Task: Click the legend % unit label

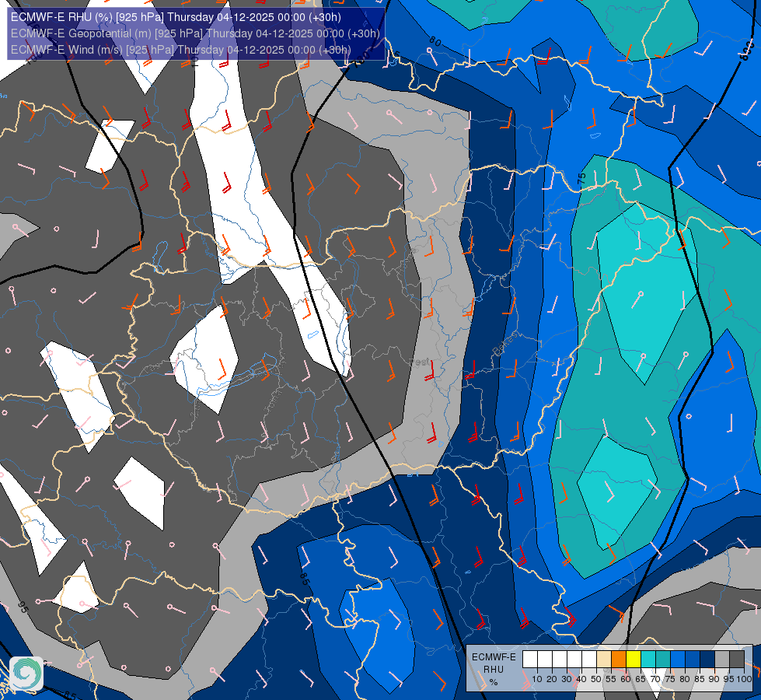Action: tap(494, 683)
